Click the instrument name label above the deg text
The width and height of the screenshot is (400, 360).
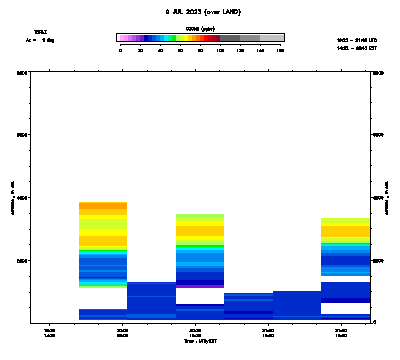[40, 32]
